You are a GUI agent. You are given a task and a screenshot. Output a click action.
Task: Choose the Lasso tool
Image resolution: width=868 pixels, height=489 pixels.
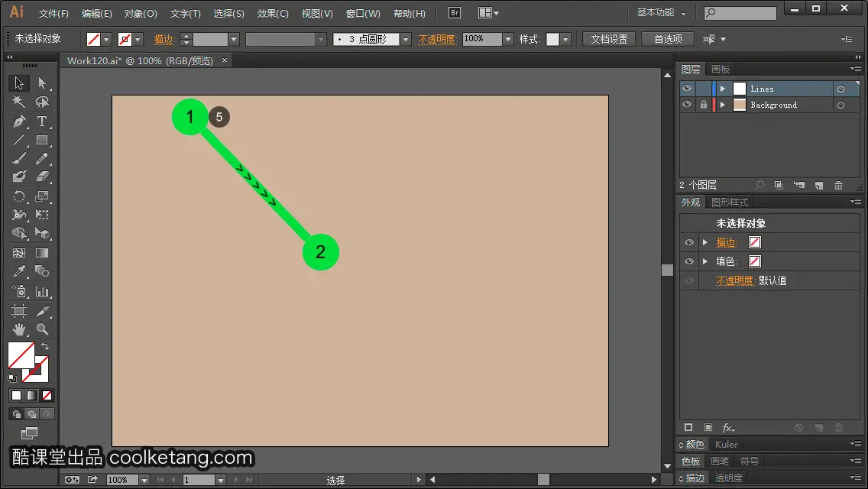pyautogui.click(x=42, y=102)
